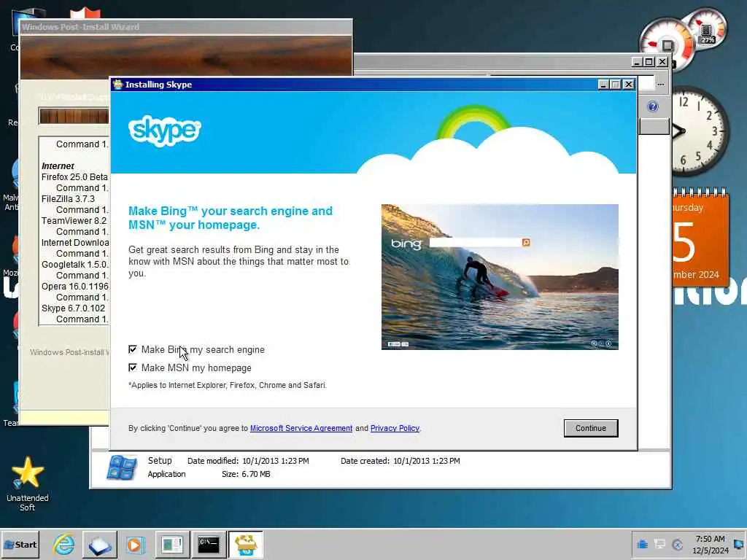Click the CPU meter gadget dial
The height and width of the screenshot is (560, 747).
(666, 46)
